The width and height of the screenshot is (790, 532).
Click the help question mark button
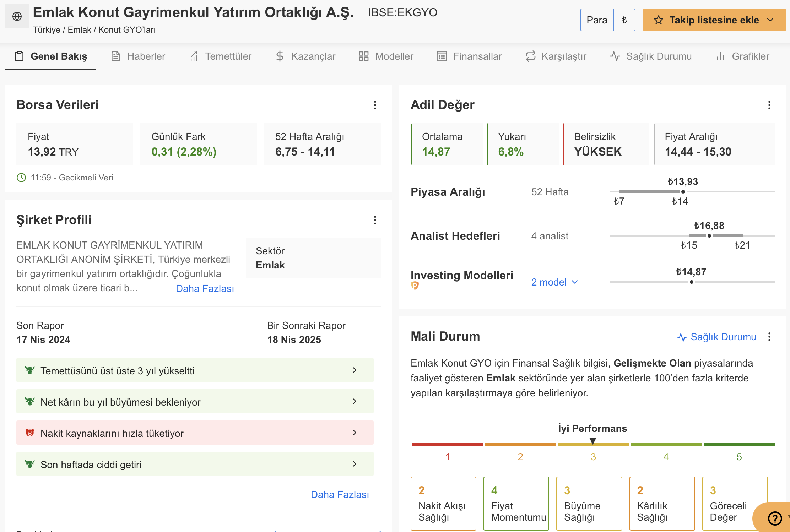click(774, 519)
